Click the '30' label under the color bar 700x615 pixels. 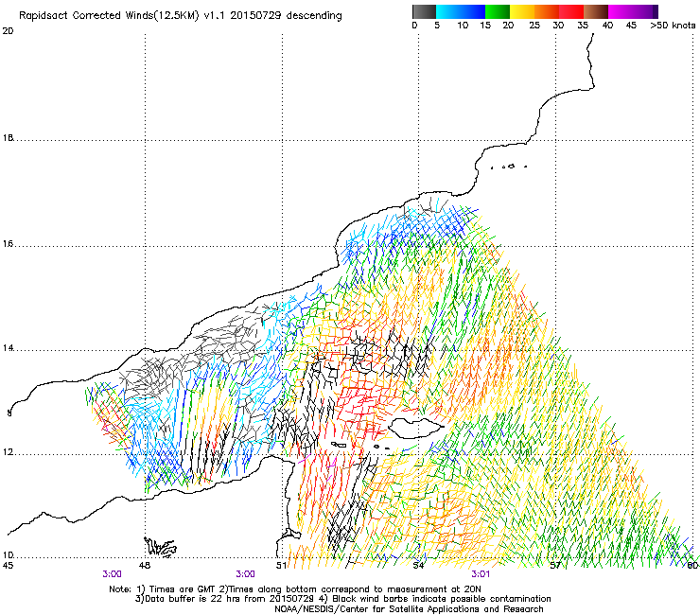click(558, 26)
